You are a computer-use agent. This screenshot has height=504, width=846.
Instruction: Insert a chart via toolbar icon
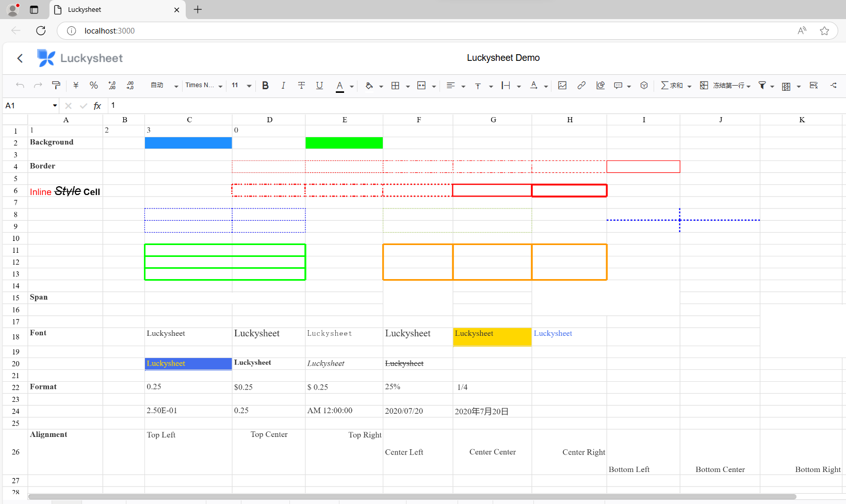pos(600,86)
